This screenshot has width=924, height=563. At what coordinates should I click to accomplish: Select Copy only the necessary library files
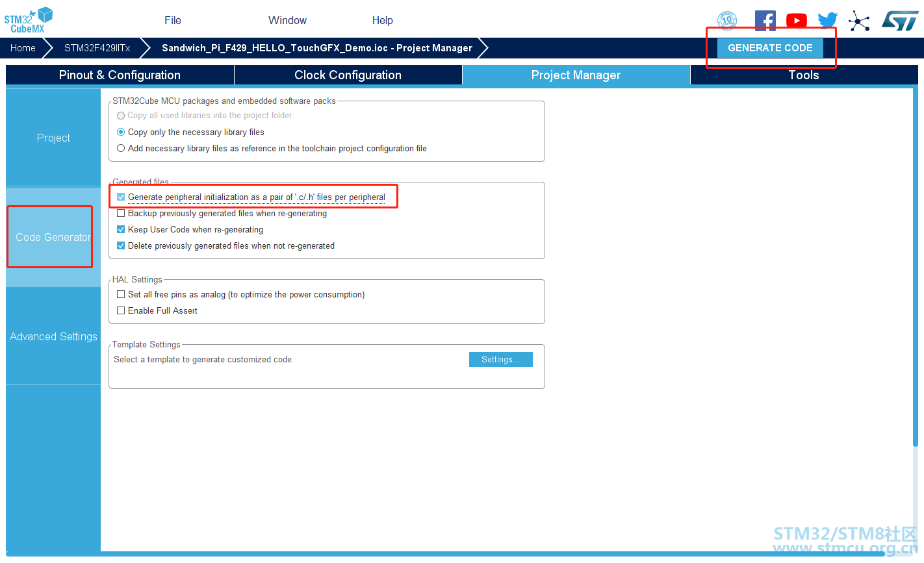[x=121, y=132]
